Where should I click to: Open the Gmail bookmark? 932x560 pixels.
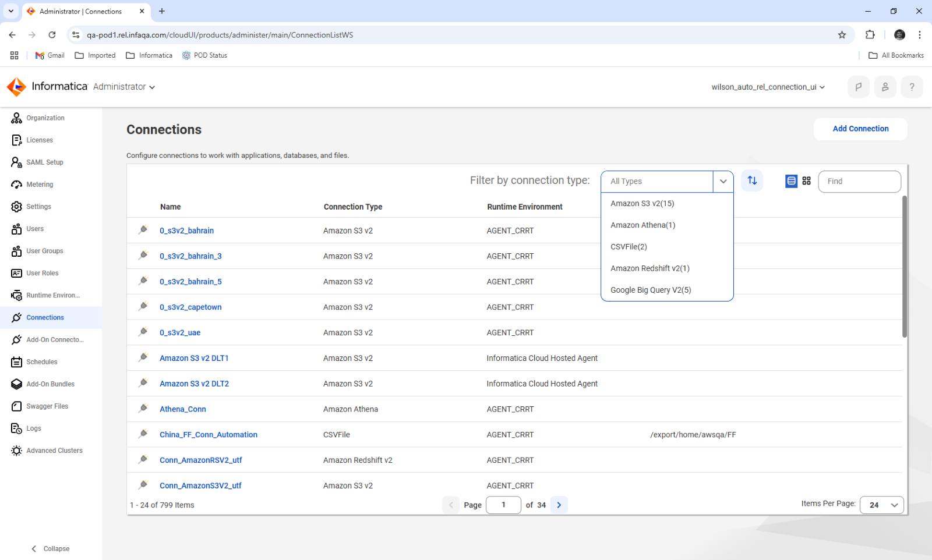tap(50, 55)
